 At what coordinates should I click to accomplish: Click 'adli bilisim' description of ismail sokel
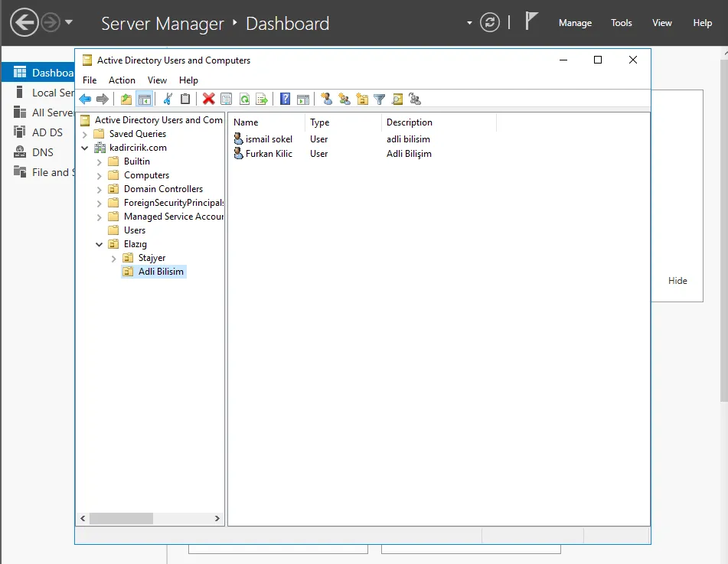pyautogui.click(x=408, y=139)
